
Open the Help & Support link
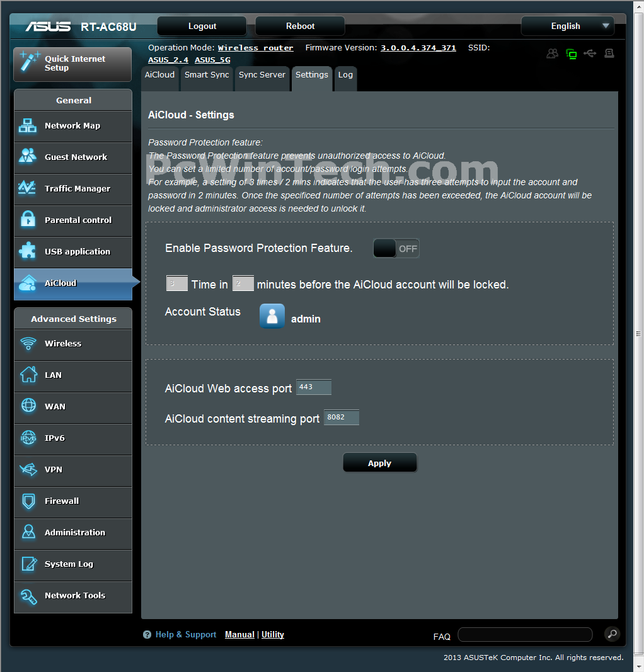pos(186,634)
